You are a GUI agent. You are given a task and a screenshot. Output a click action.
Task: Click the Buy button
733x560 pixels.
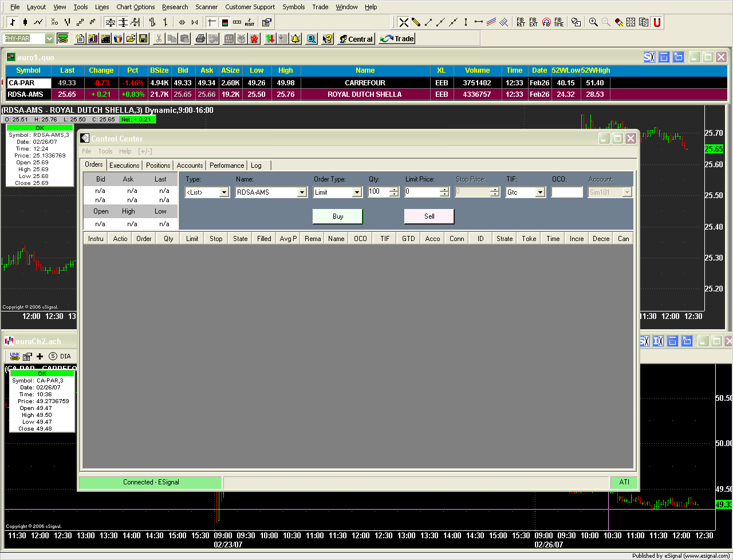tap(338, 216)
